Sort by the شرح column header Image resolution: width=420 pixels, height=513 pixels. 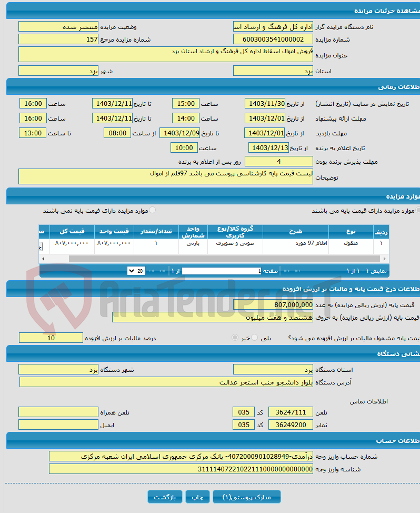(x=296, y=232)
